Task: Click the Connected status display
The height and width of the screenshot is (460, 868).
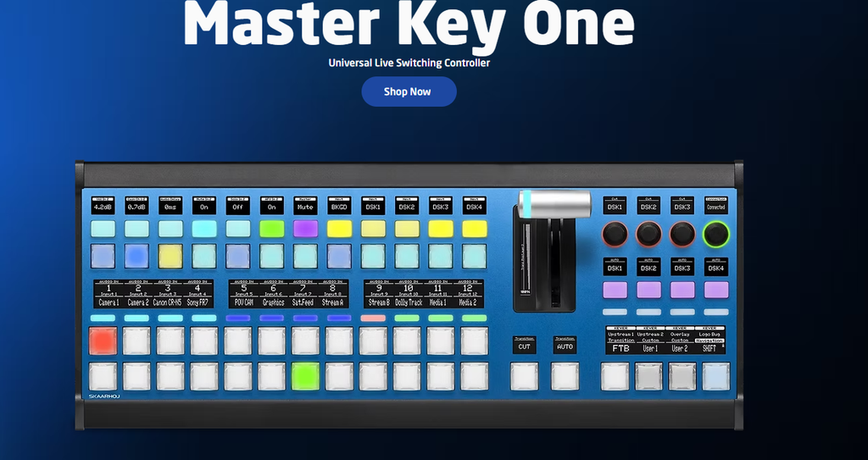Action: point(715,207)
